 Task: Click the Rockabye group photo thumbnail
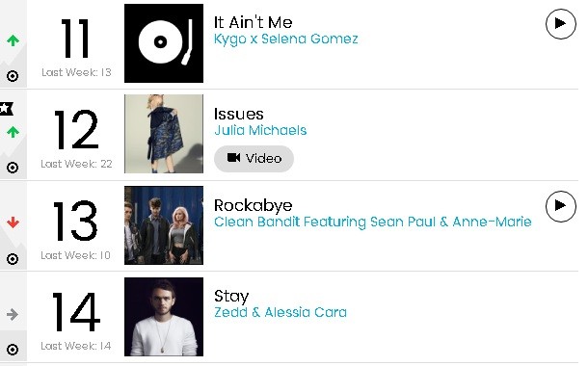point(164,225)
